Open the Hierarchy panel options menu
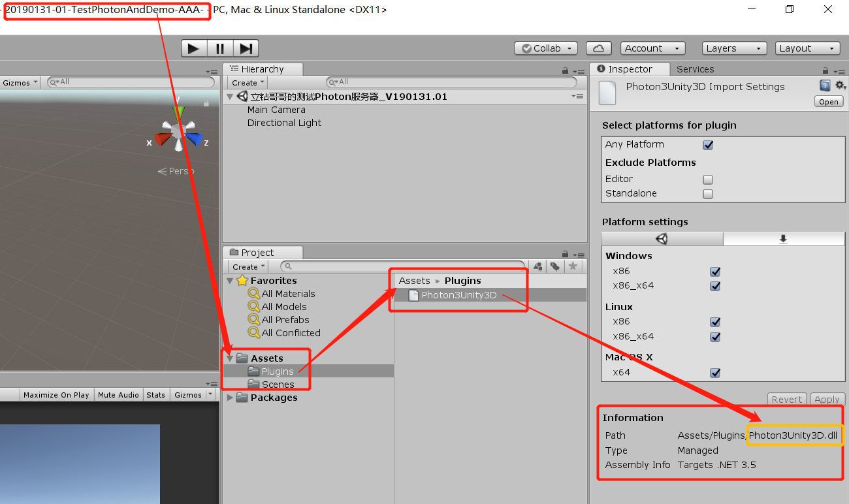849x504 pixels. [578, 71]
